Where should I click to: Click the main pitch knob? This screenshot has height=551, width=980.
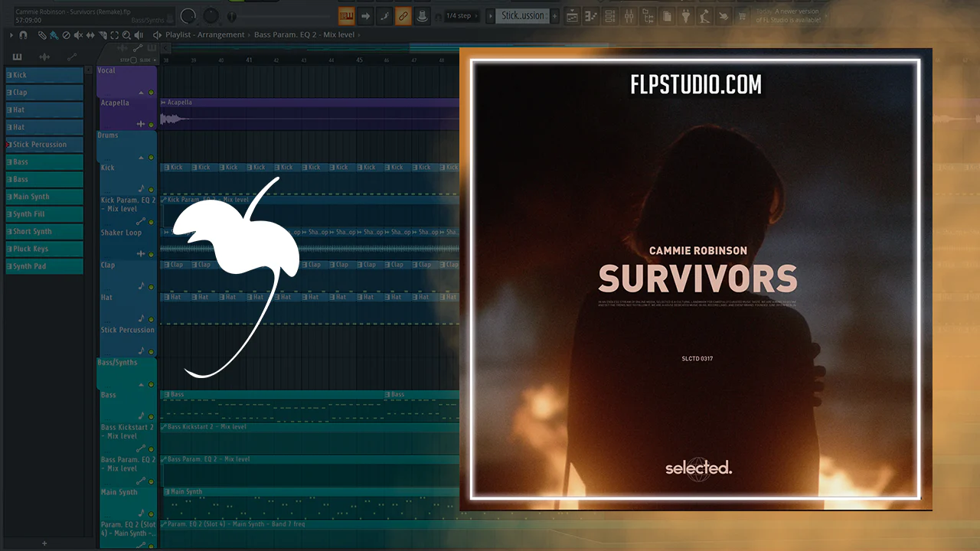click(x=210, y=15)
